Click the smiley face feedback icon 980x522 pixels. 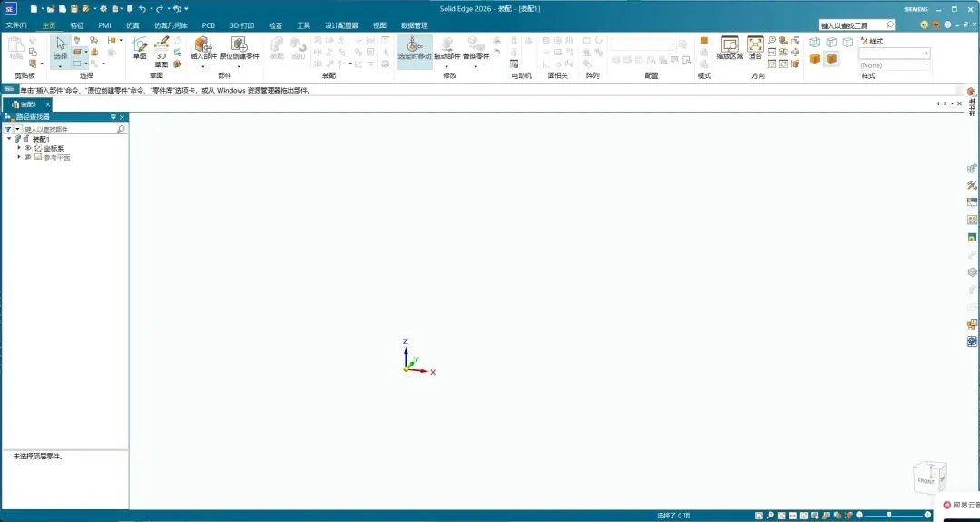point(925,25)
